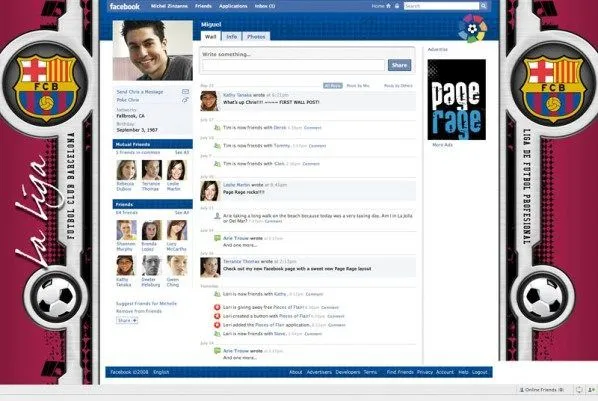This screenshot has height=401, width=598.
Task: Open the Friends menu in header
Action: tap(203, 6)
